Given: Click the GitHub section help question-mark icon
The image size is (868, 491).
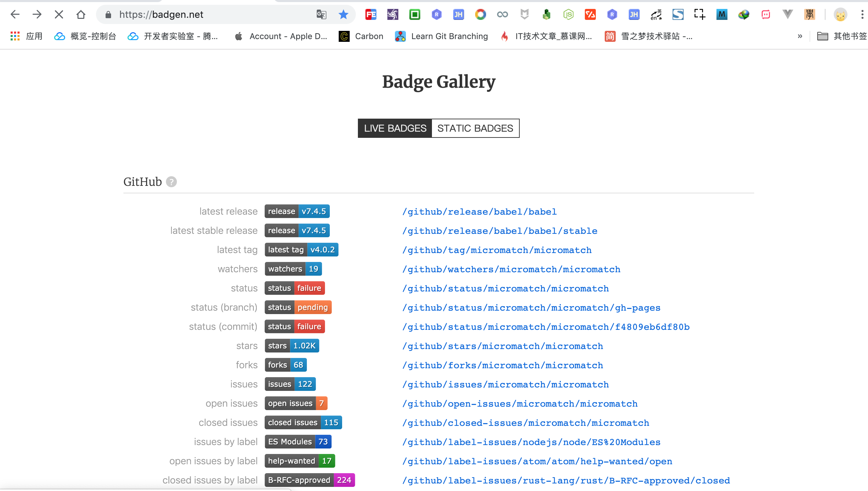Looking at the screenshot, I should point(171,182).
